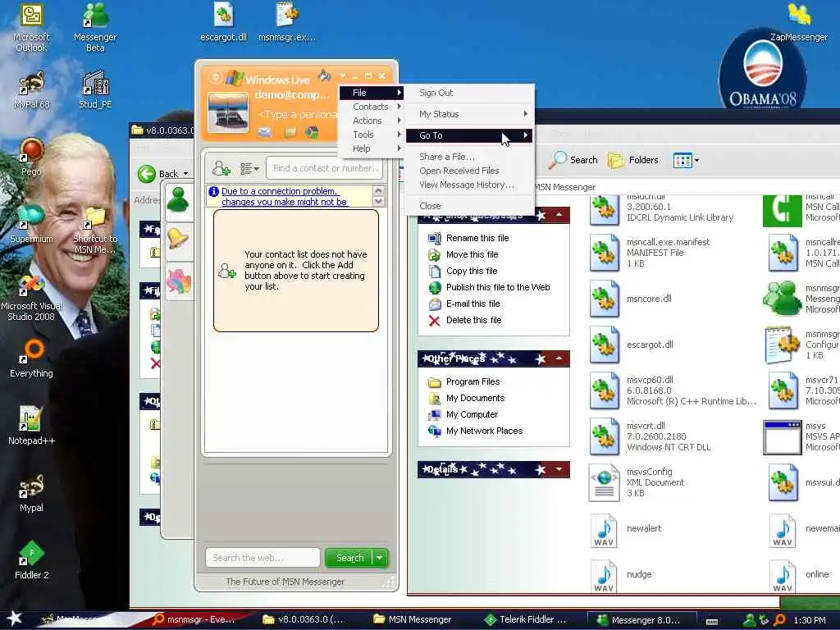Click Search the web input field
Screen dimensions: 840x630
tap(262, 558)
